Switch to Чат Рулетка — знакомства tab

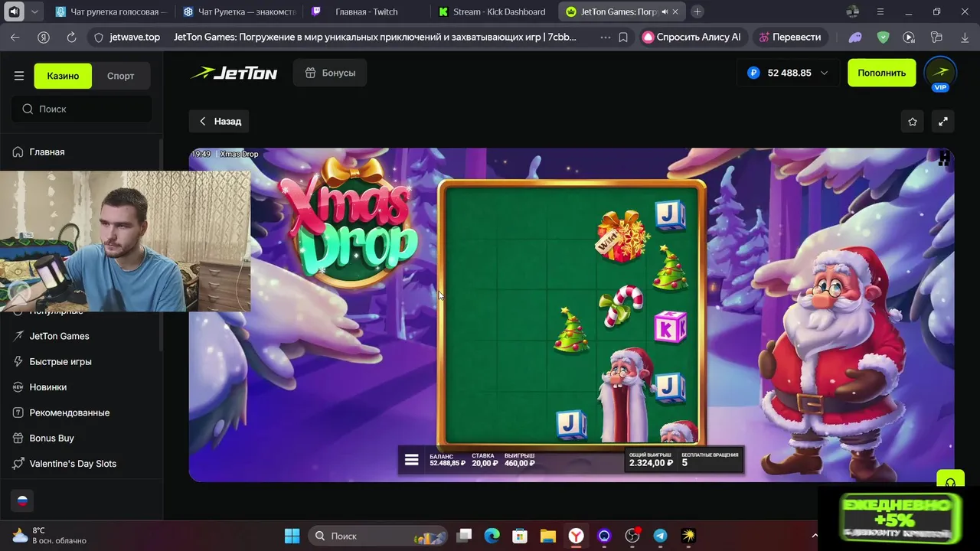coord(240,11)
